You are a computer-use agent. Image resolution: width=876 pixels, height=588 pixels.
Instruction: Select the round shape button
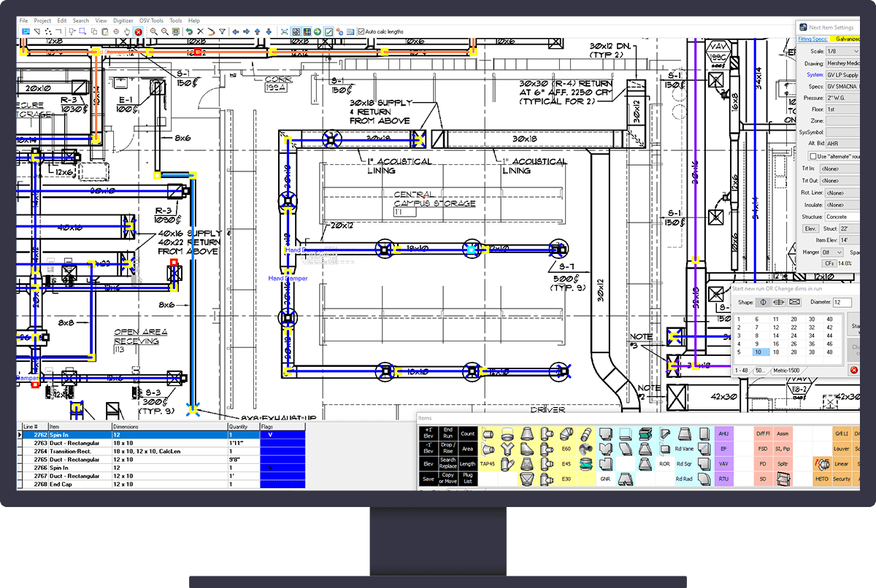[x=763, y=302]
